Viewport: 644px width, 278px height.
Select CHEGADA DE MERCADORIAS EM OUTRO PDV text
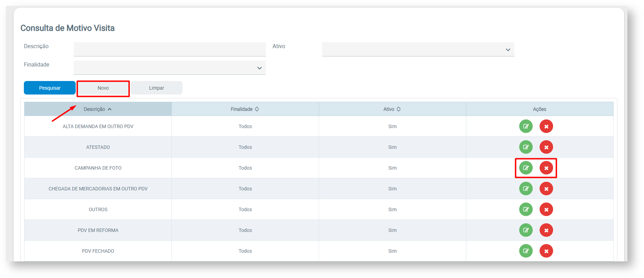click(98, 189)
